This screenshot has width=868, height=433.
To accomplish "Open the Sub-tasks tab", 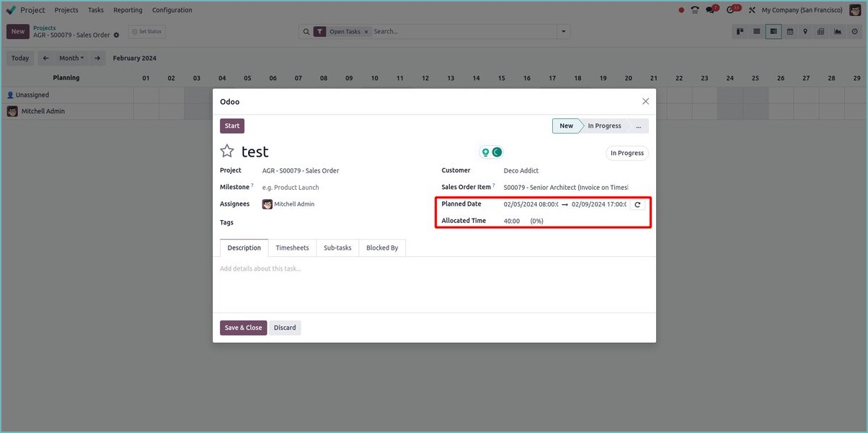I will [x=337, y=248].
